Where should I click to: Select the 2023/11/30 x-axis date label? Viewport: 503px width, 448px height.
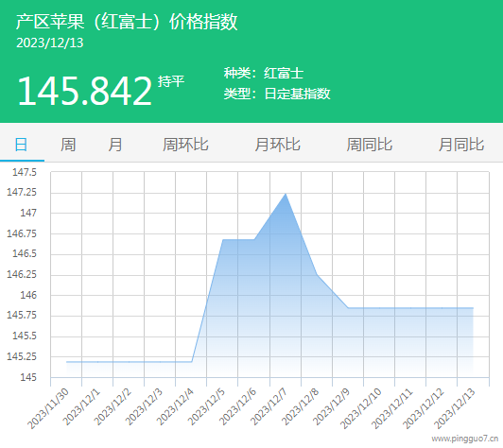point(48,408)
